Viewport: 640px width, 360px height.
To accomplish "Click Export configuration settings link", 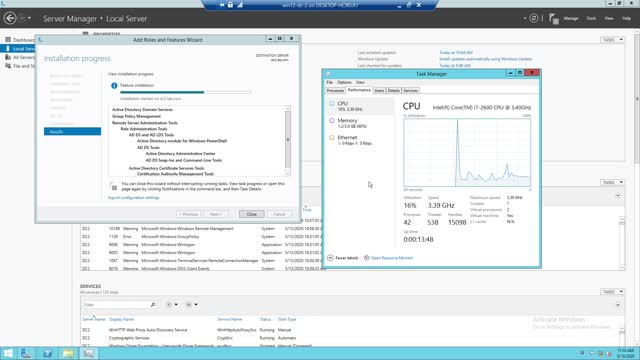I will tap(133, 198).
